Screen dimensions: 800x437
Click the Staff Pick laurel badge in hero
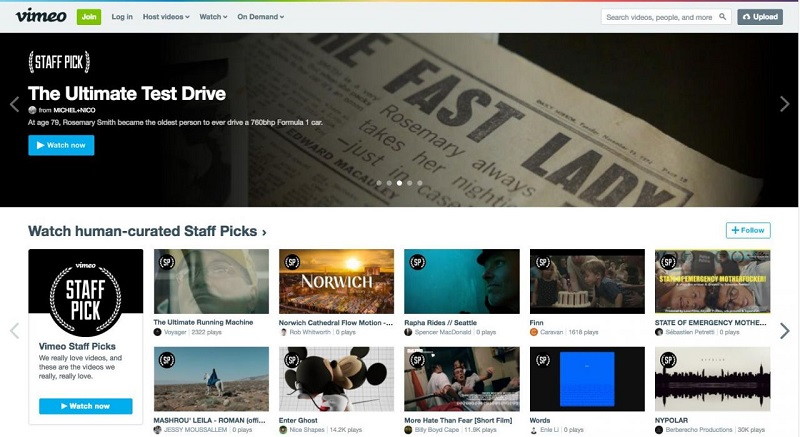[59, 62]
